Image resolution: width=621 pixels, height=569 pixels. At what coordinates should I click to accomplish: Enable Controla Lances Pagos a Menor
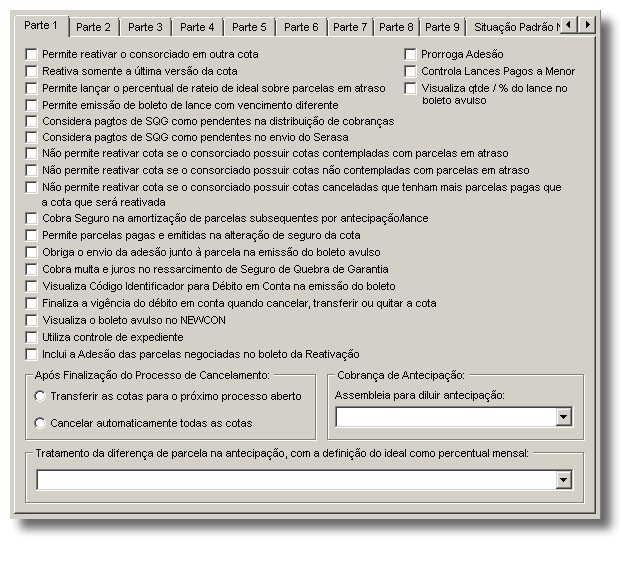point(410,71)
